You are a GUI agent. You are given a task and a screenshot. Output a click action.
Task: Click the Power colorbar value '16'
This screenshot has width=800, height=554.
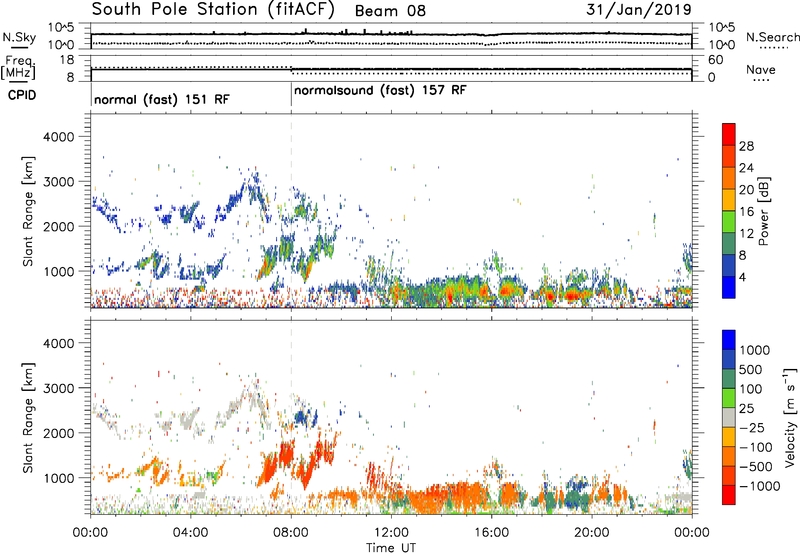pos(746,212)
